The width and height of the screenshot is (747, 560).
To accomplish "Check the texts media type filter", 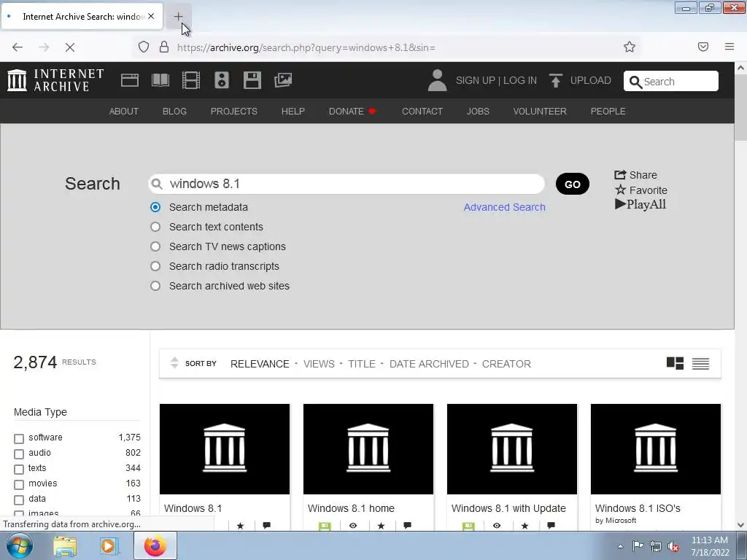I will [19, 469].
